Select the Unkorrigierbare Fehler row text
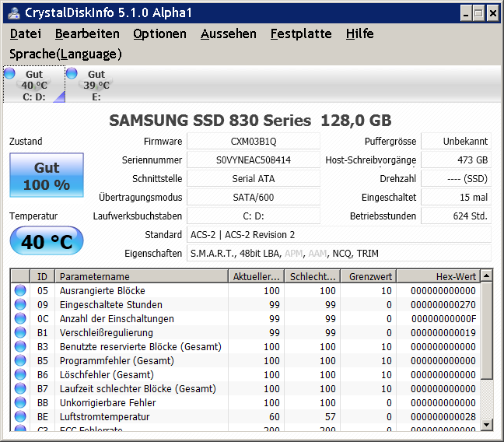This screenshot has width=504, height=442. [107, 402]
